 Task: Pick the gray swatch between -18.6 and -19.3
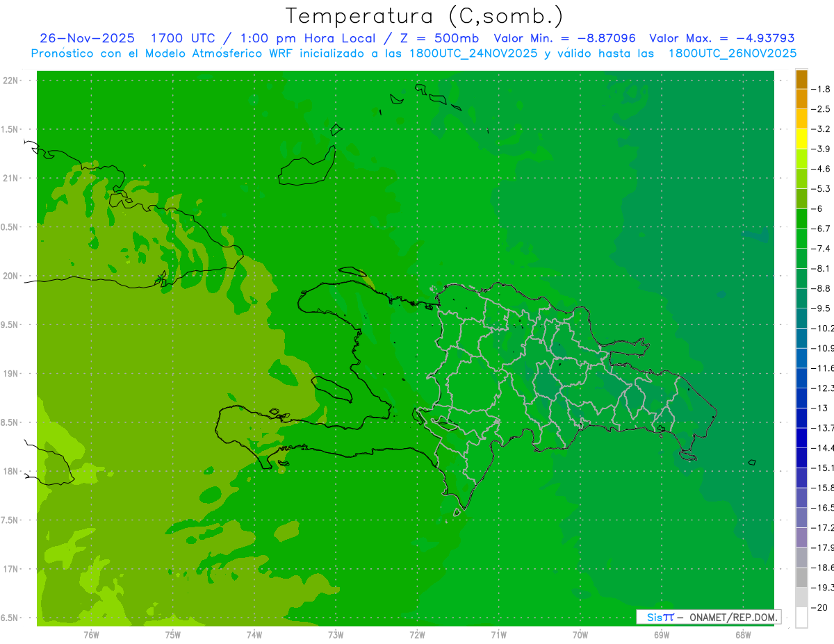pyautogui.click(x=801, y=577)
